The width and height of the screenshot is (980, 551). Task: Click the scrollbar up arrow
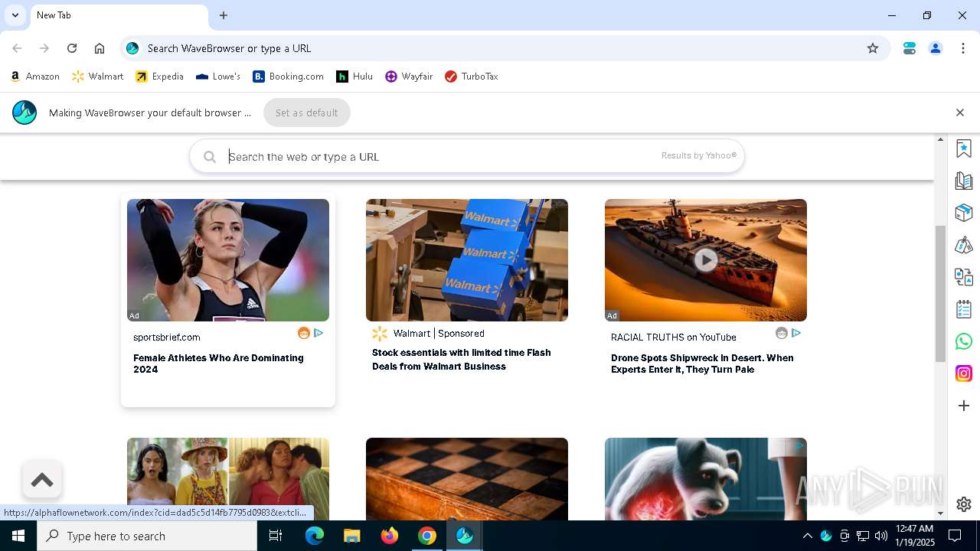pyautogui.click(x=941, y=139)
